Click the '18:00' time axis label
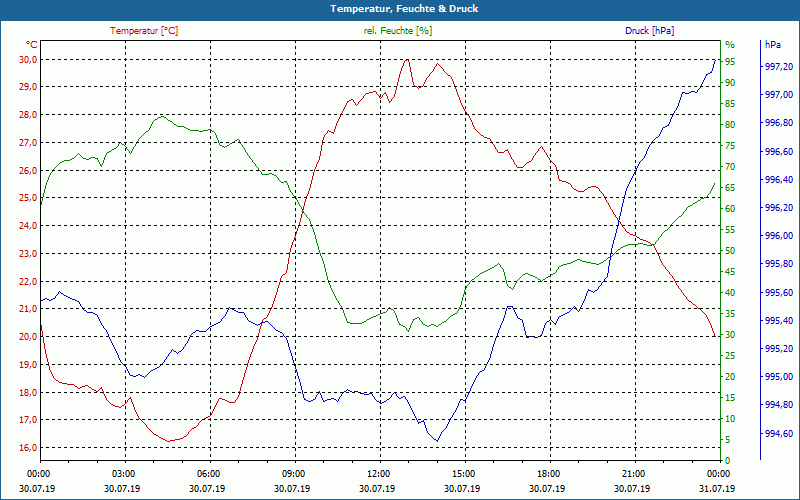800x500 pixels. click(547, 473)
